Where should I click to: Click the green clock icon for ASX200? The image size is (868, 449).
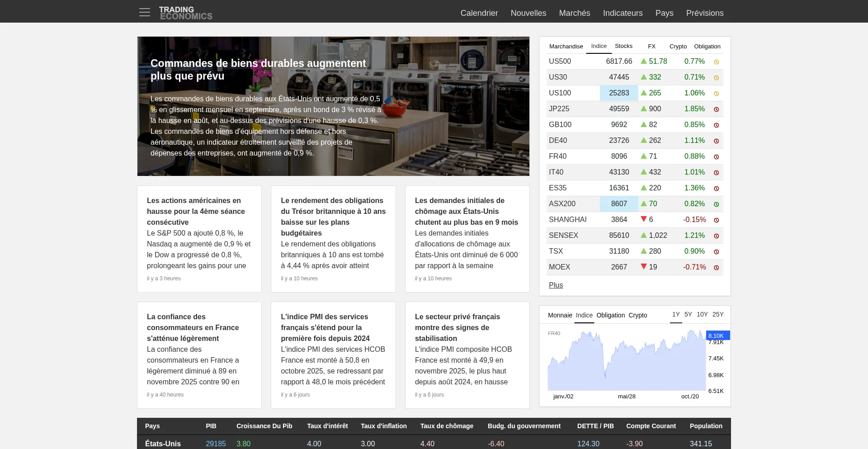716,204
